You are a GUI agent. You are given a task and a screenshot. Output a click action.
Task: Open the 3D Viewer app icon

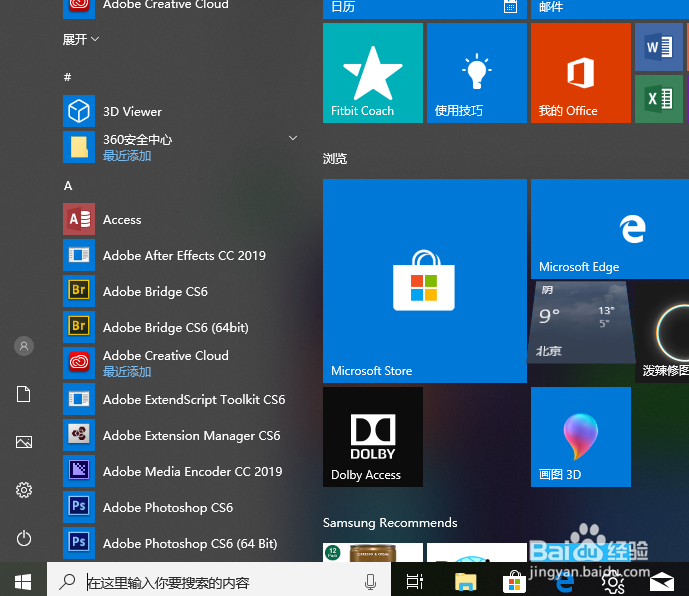79,111
